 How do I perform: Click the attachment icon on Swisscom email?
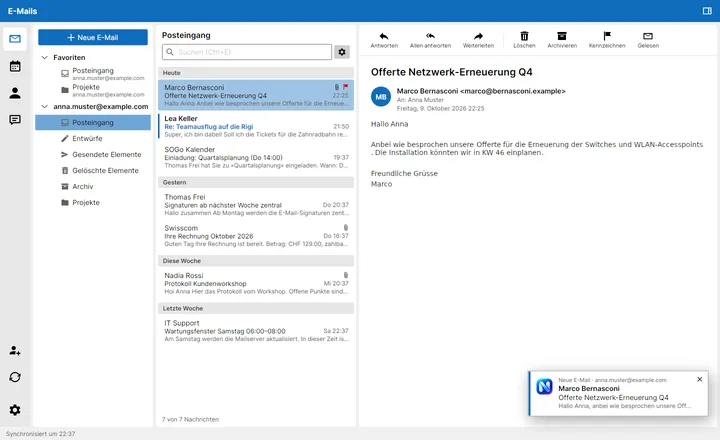(346, 227)
